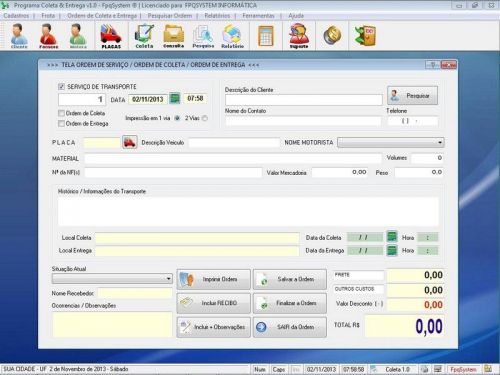Click the Descrição Veículo field
The width and height of the screenshot is (500, 375).
234,143
